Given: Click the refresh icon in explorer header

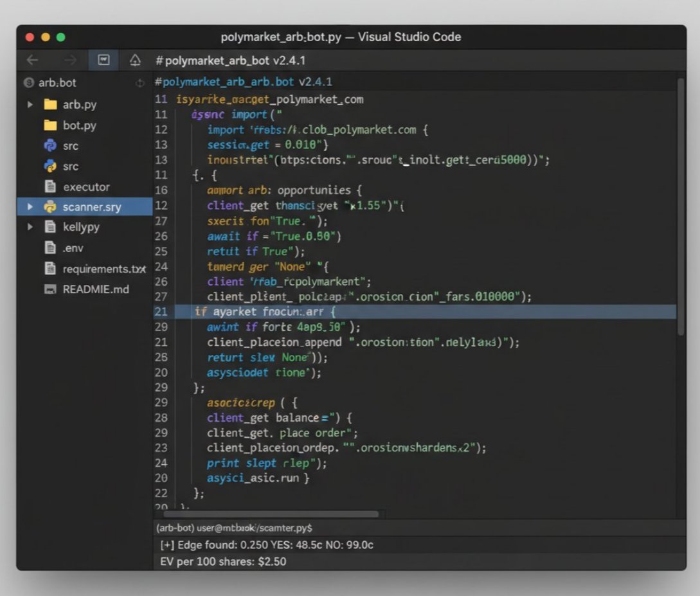Looking at the screenshot, I should click(140, 83).
